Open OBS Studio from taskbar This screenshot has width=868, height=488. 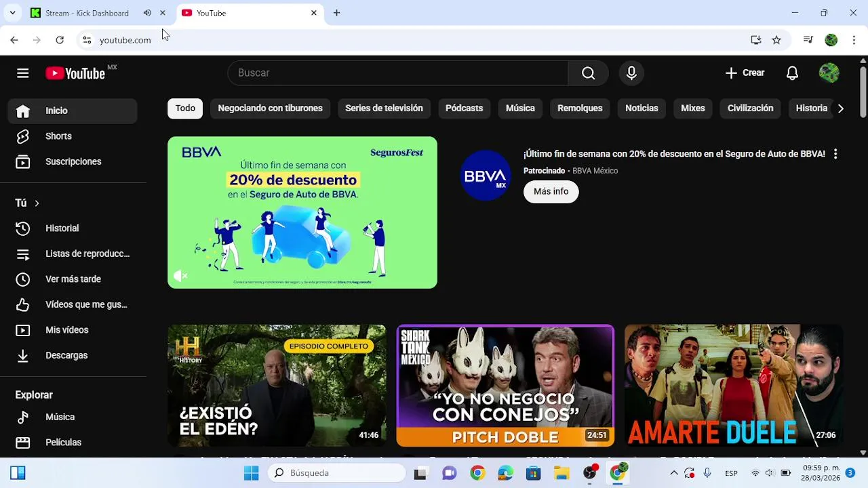tap(590, 473)
